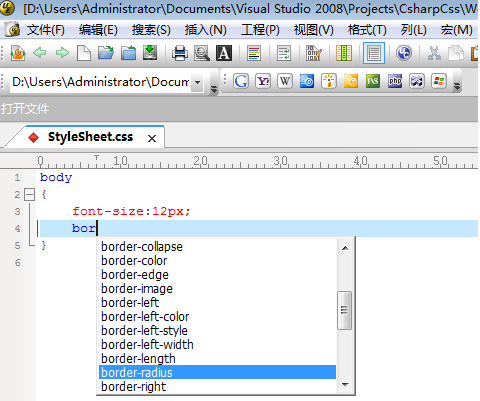Viewport: 480px width, 401px height.
Task: Open a file with folder icon
Action: point(106,53)
